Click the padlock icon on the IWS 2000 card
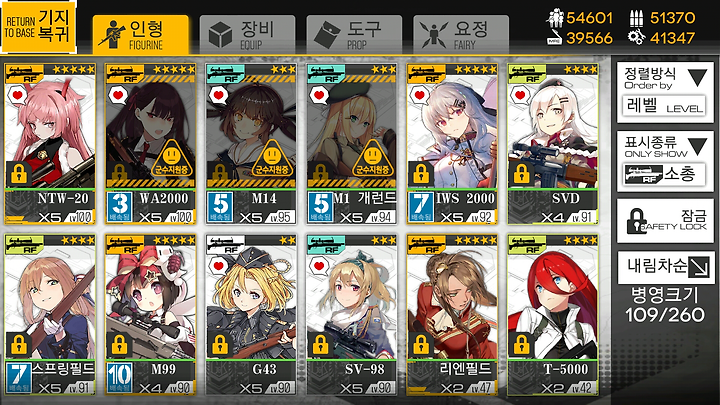 pos(421,173)
